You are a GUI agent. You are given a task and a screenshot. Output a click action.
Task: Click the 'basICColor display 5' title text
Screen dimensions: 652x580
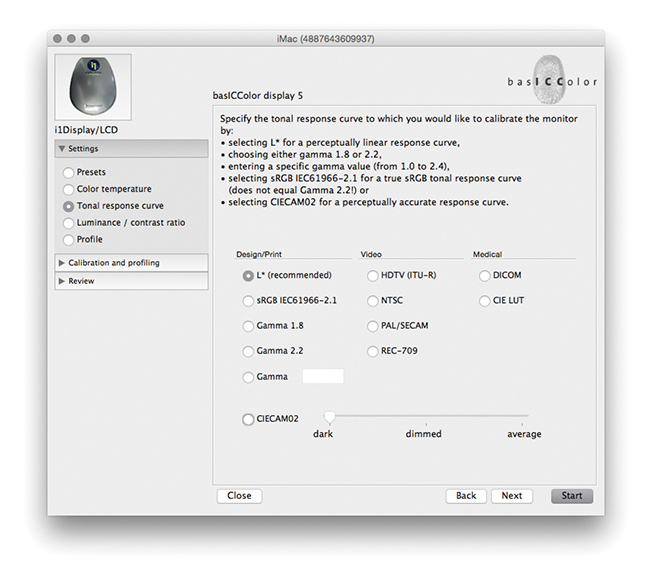(x=258, y=96)
